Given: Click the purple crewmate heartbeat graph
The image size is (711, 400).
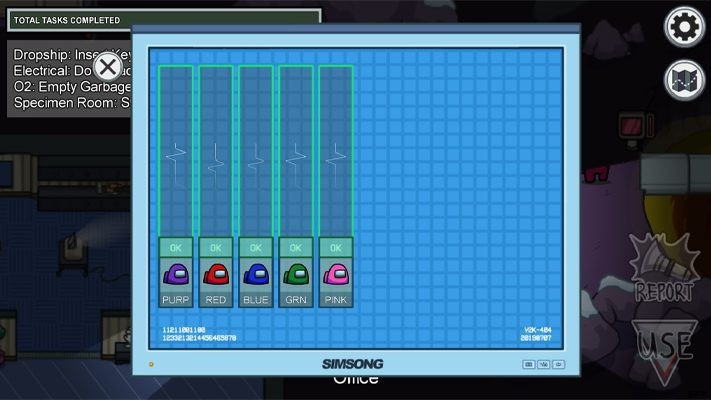Looking at the screenshot, I should click(x=175, y=151).
